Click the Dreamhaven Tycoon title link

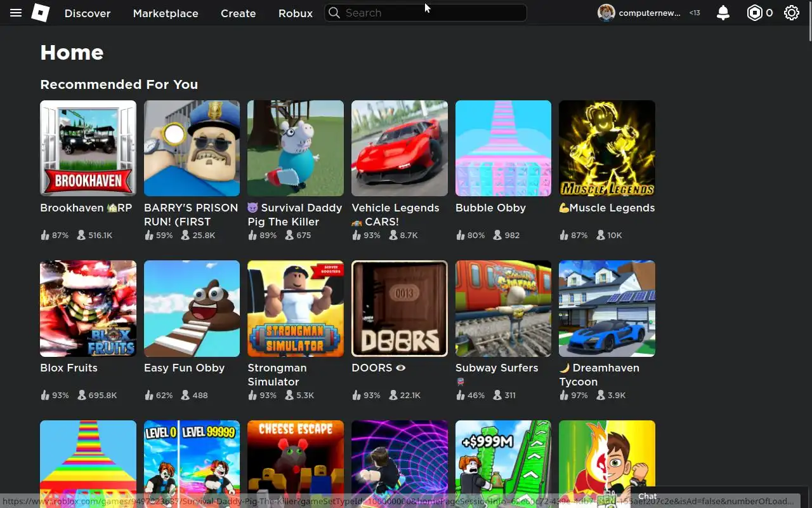click(599, 375)
